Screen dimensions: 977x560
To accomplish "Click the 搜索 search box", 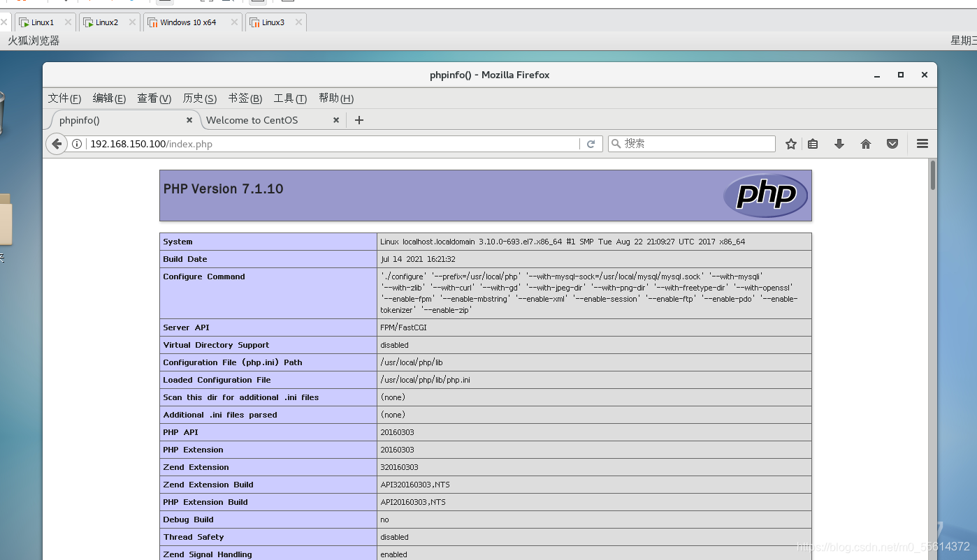I will (x=692, y=144).
